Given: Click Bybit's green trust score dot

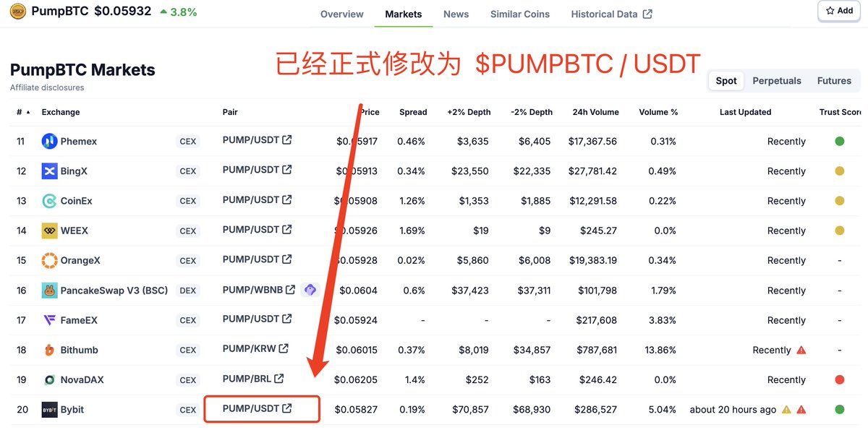Looking at the screenshot, I should point(840,409).
